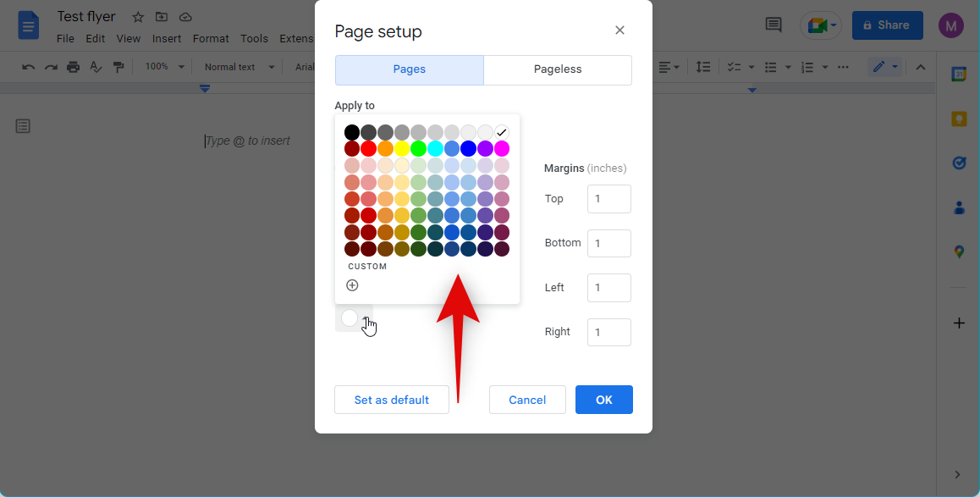Show the document outline icon
Viewport: 980px width, 497px height.
pos(23,126)
